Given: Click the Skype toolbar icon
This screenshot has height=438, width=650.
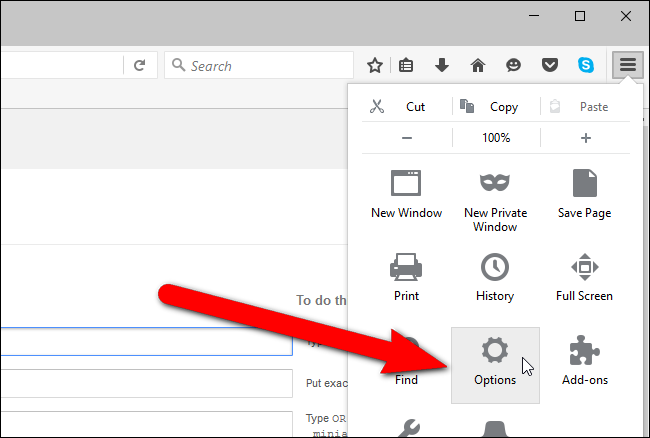Looking at the screenshot, I should tap(586, 65).
